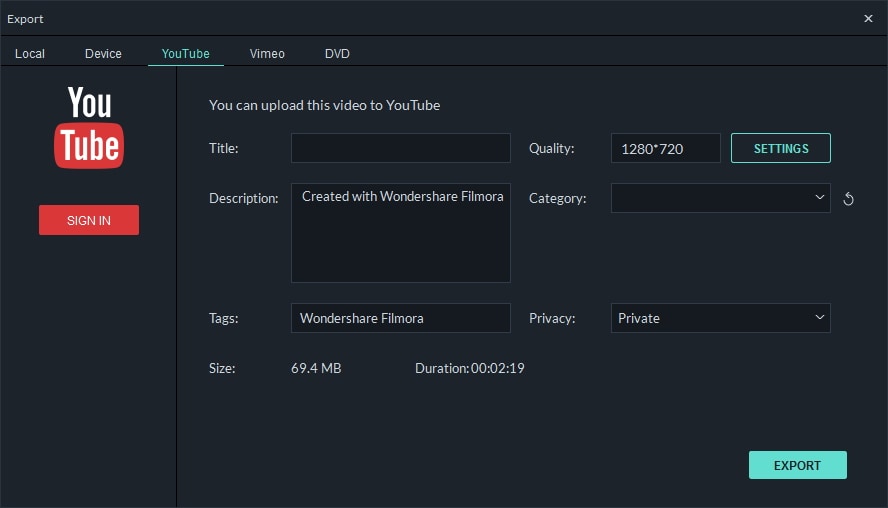Select the YouTube tab
Viewport: 888px width, 508px height.
pos(186,53)
